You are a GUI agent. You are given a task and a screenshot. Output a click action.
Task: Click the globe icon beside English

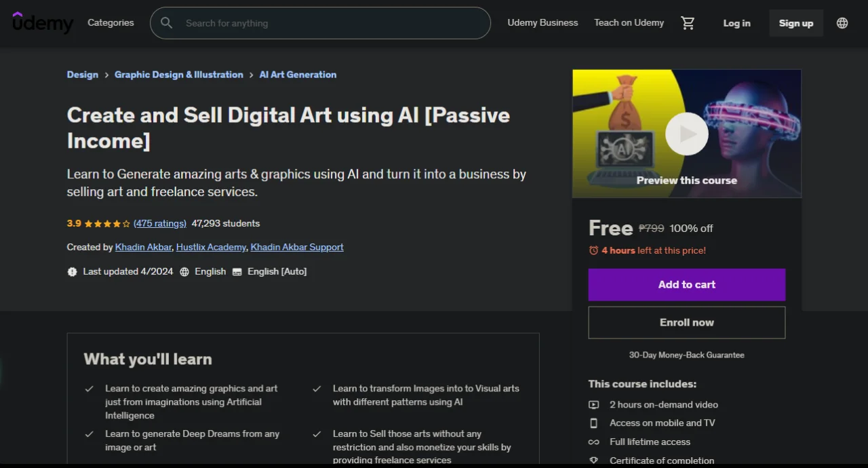pyautogui.click(x=184, y=271)
